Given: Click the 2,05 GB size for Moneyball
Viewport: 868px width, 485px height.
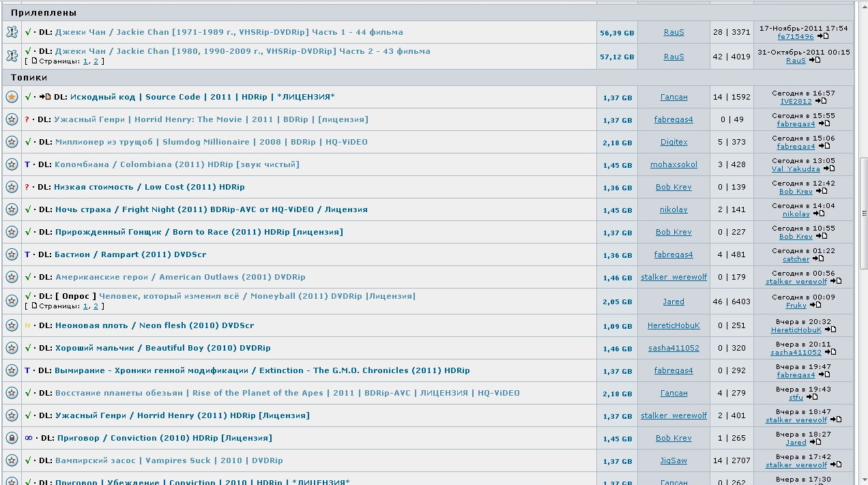Looking at the screenshot, I should pos(617,302).
